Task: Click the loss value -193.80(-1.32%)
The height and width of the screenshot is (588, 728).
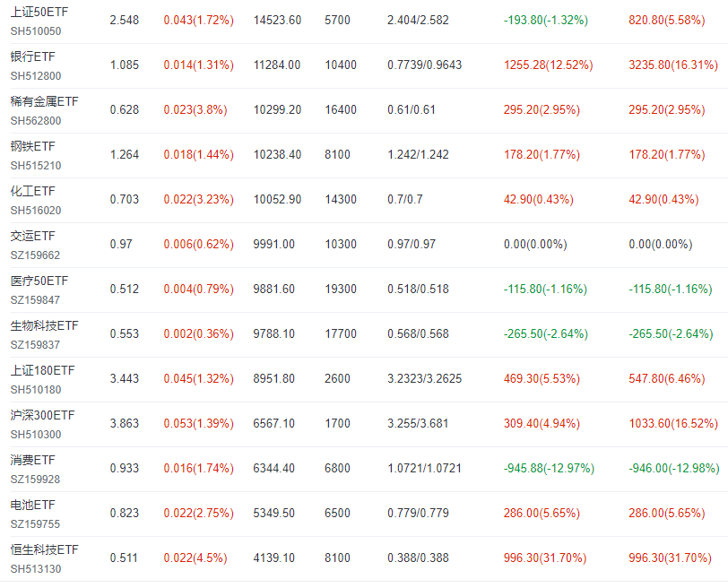Action: (546, 20)
